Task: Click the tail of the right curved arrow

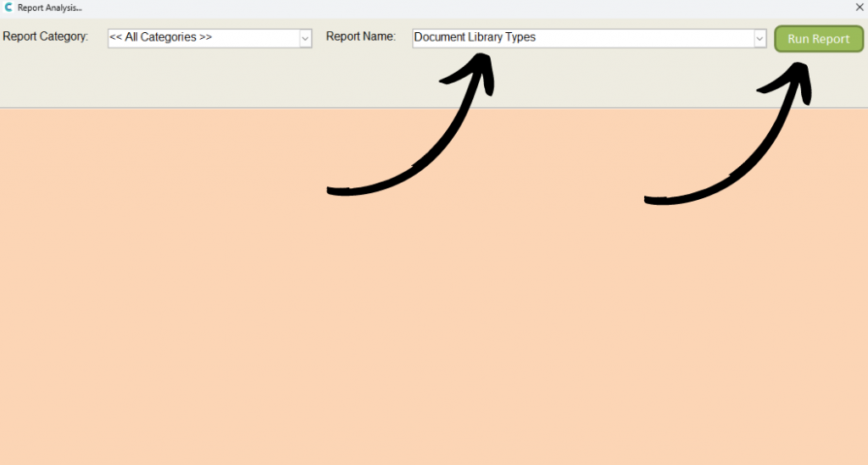Action: coord(649,201)
